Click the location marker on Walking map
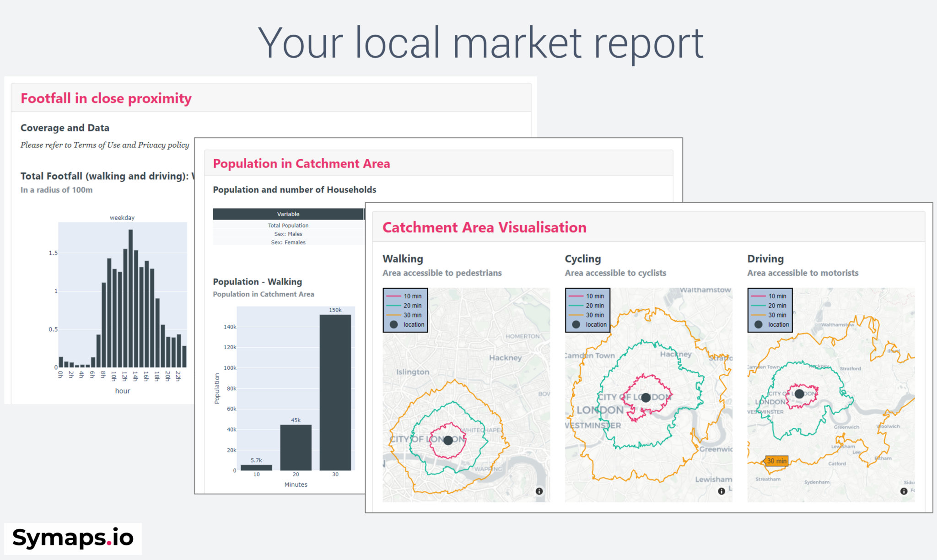 448,440
